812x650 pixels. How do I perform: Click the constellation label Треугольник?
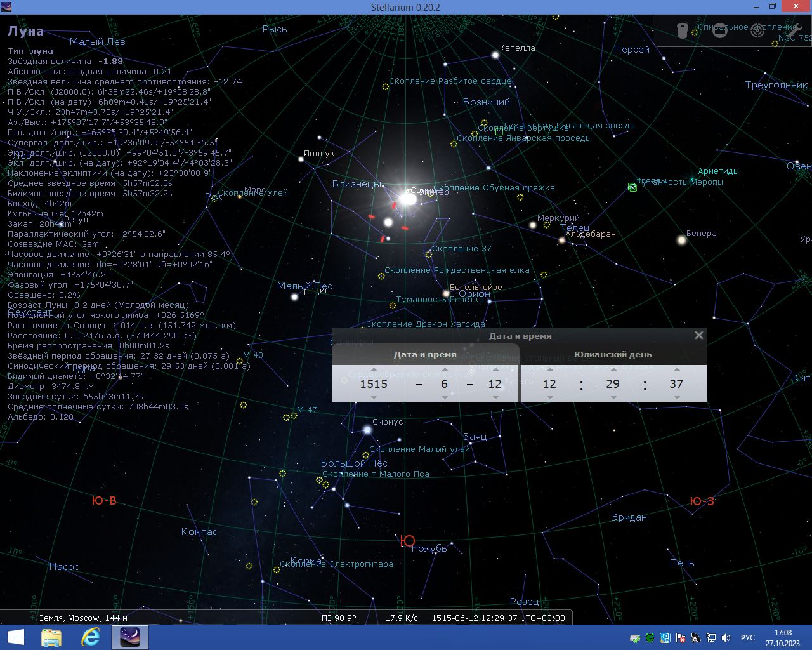tap(776, 85)
